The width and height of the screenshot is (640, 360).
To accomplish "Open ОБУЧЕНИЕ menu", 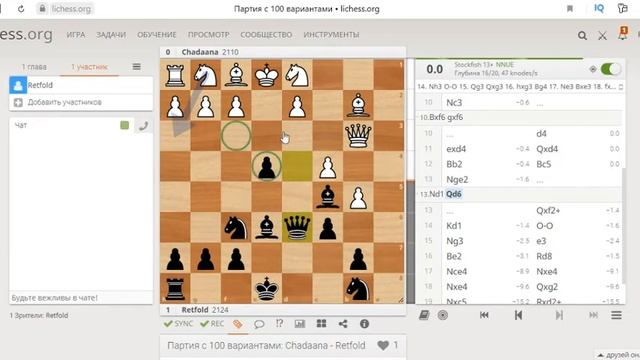I will point(157,35).
